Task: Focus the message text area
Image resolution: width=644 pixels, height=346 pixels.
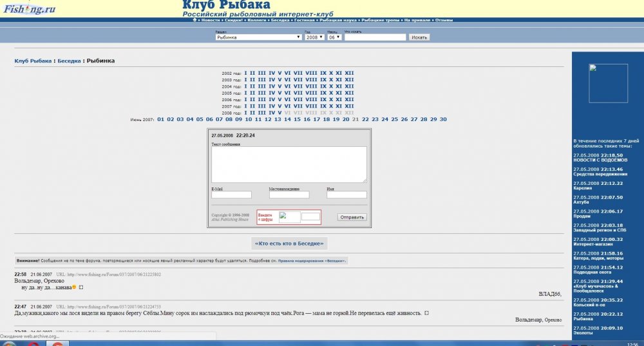Action: (x=289, y=164)
